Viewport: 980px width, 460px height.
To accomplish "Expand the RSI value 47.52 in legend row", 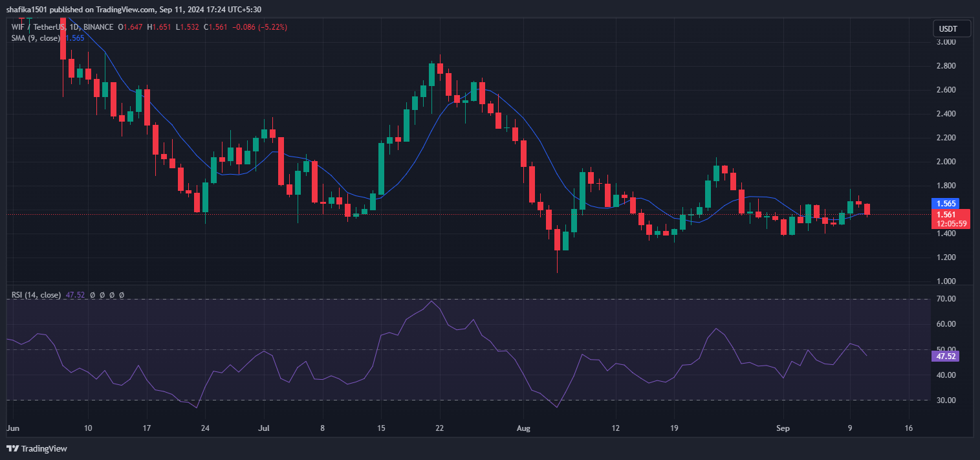I will coord(74,295).
